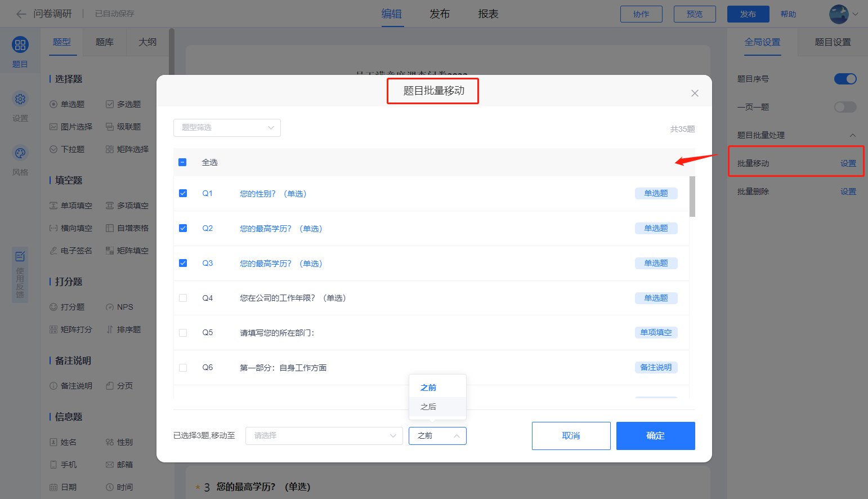Close the 题目批量移动 dialog

(x=695, y=93)
